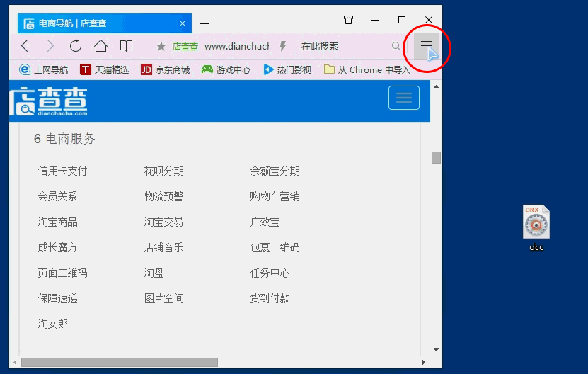Open the 淘女郎 link

tap(53, 324)
